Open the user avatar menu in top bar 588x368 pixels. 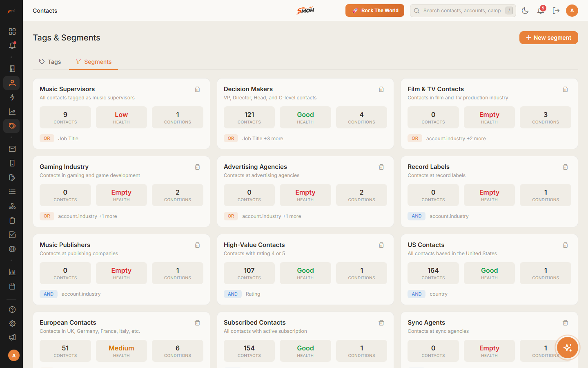(x=572, y=11)
